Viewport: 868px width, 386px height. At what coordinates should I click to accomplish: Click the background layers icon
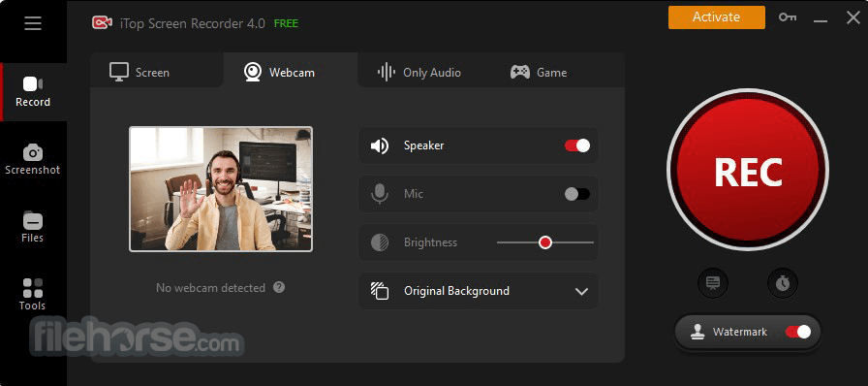coord(380,291)
